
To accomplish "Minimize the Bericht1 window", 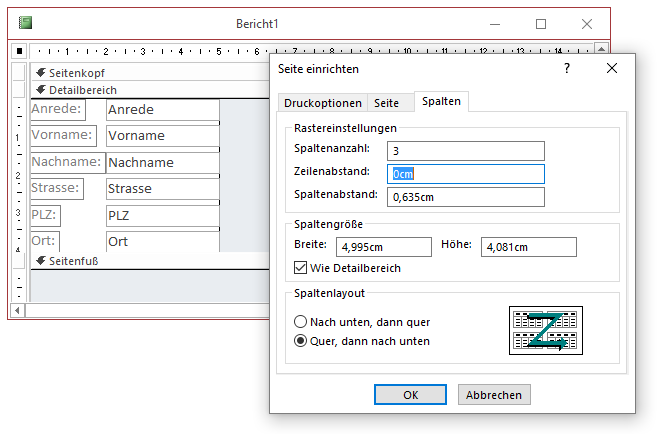I will pos(495,24).
